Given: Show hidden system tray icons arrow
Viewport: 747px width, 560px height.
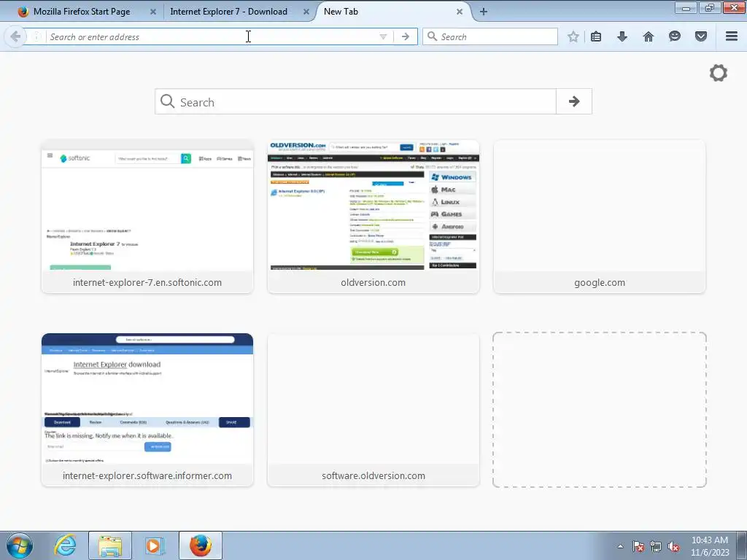Looking at the screenshot, I should tap(620, 546).
